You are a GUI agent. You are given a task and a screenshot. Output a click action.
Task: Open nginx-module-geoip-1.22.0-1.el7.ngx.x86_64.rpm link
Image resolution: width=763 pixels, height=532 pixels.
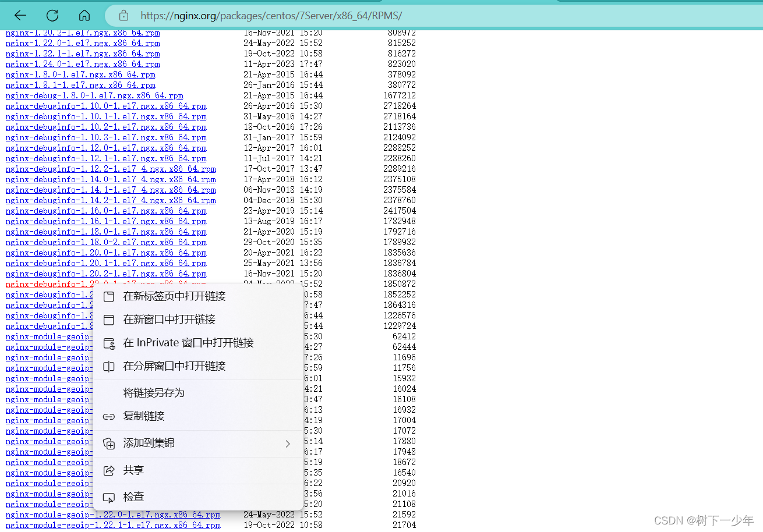tap(113, 515)
